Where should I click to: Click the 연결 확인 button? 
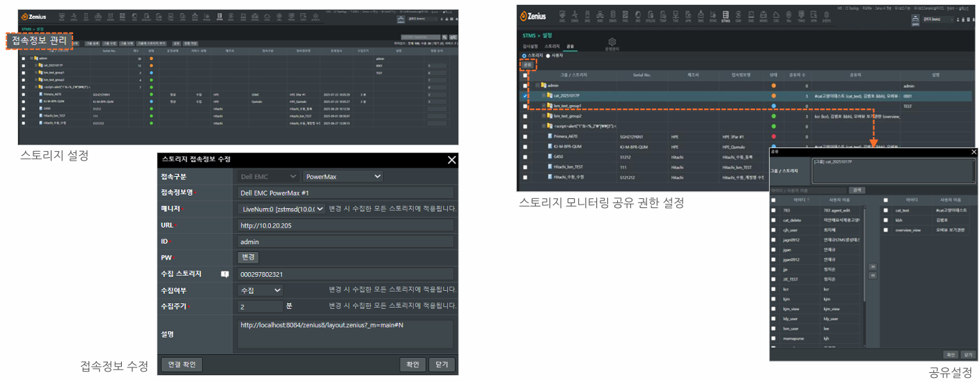pyautogui.click(x=182, y=365)
